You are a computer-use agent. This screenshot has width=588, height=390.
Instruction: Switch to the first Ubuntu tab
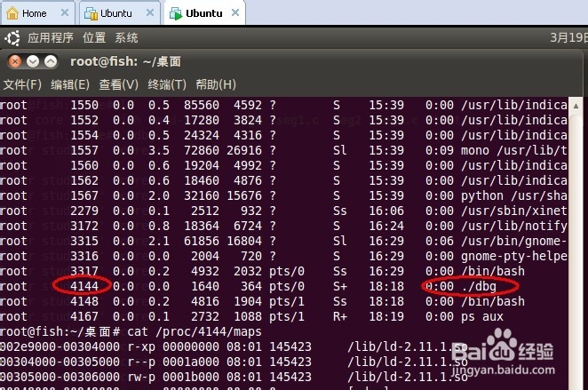[118, 13]
